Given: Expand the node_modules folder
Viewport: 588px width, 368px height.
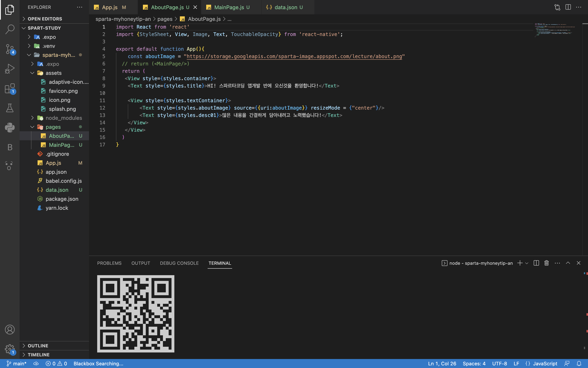Looking at the screenshot, I should pyautogui.click(x=55, y=118).
